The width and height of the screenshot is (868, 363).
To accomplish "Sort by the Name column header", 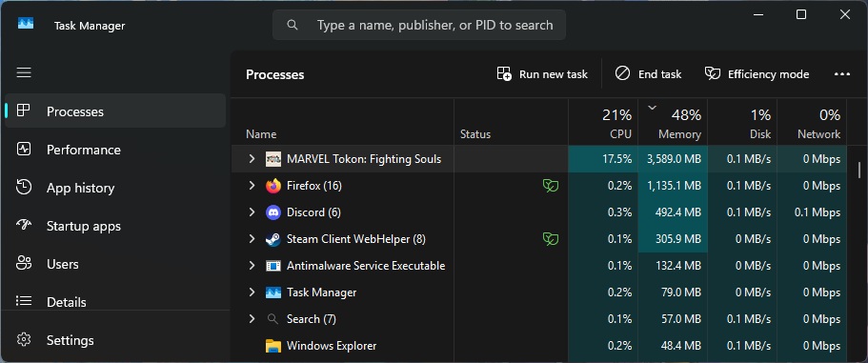I will 342,122.
